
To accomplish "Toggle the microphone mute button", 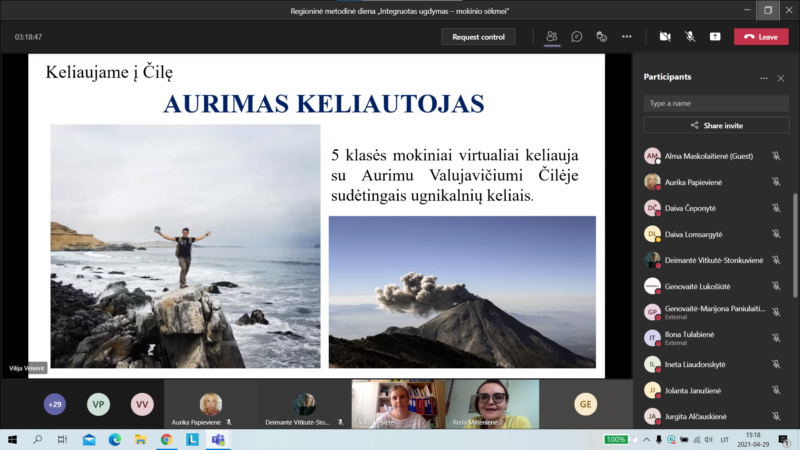I will pos(690,37).
